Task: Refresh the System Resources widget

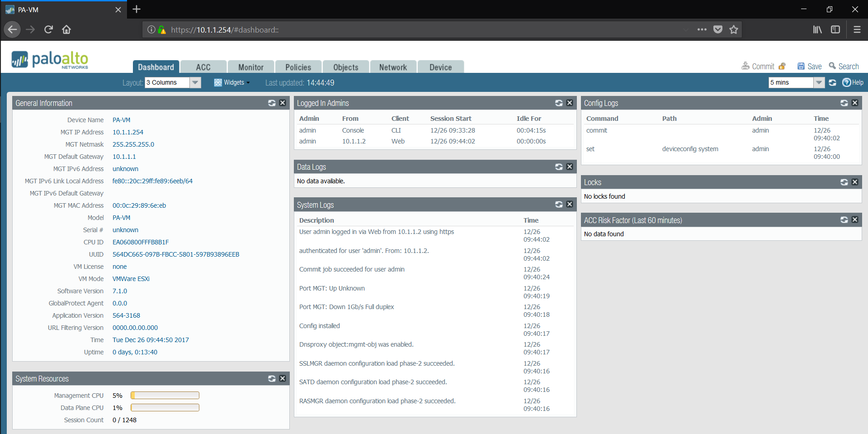Action: [272, 379]
